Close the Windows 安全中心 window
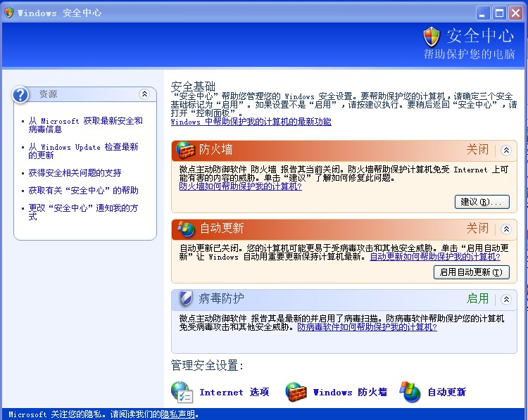The width and height of the screenshot is (528, 420). pos(515,13)
